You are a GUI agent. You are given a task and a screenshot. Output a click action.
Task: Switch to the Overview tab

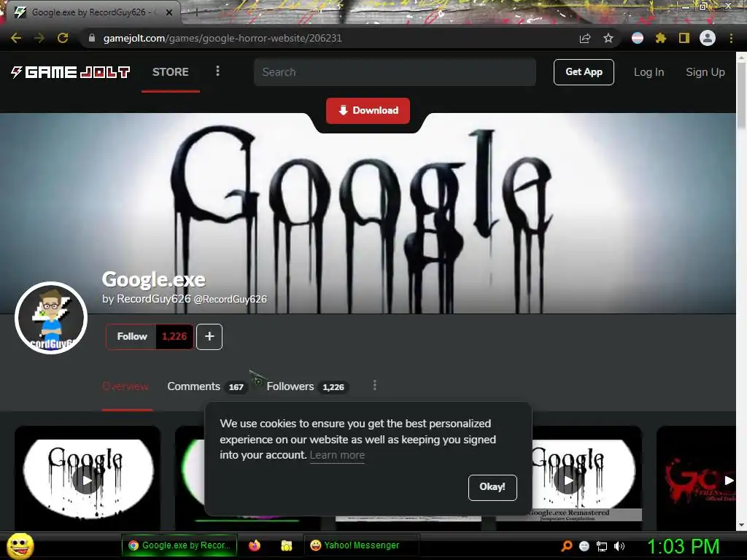[x=125, y=386]
